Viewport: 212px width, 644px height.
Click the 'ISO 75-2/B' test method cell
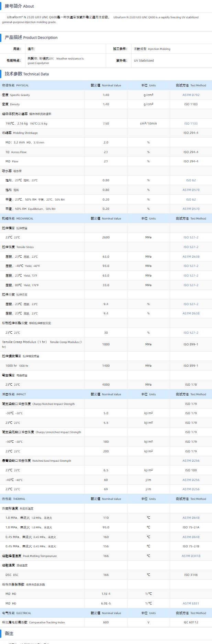pyautogui.click(x=191, y=546)
